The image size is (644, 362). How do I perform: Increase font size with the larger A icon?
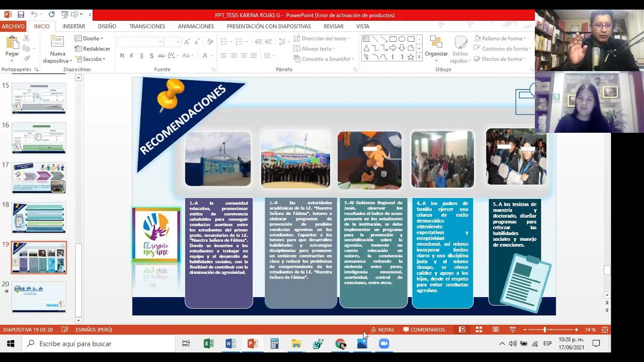[x=187, y=42]
